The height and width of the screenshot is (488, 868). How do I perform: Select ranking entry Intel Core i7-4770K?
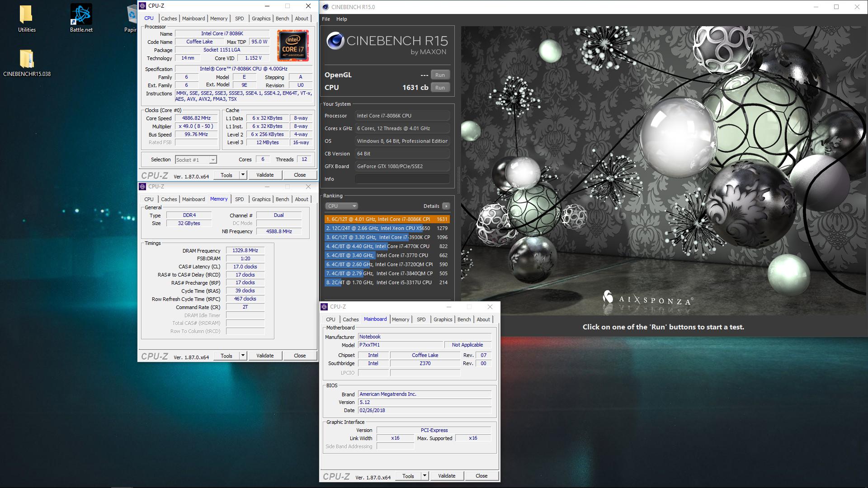click(387, 246)
